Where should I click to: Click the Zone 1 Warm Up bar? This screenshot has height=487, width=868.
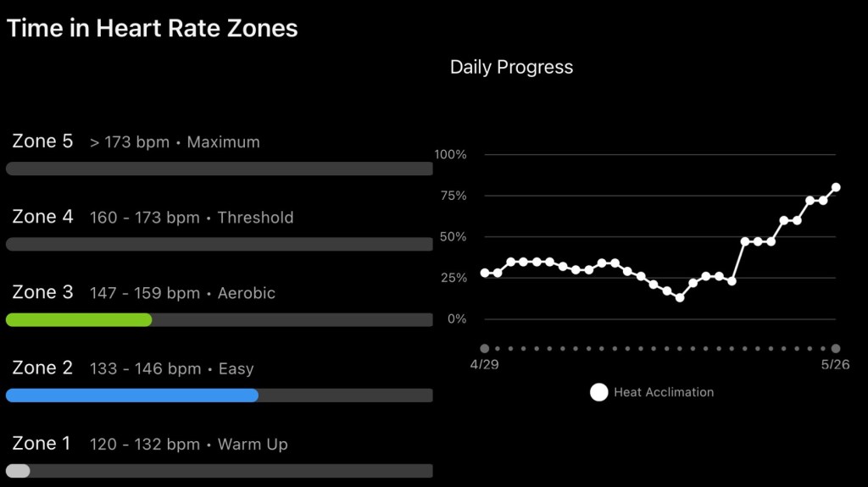coord(19,471)
